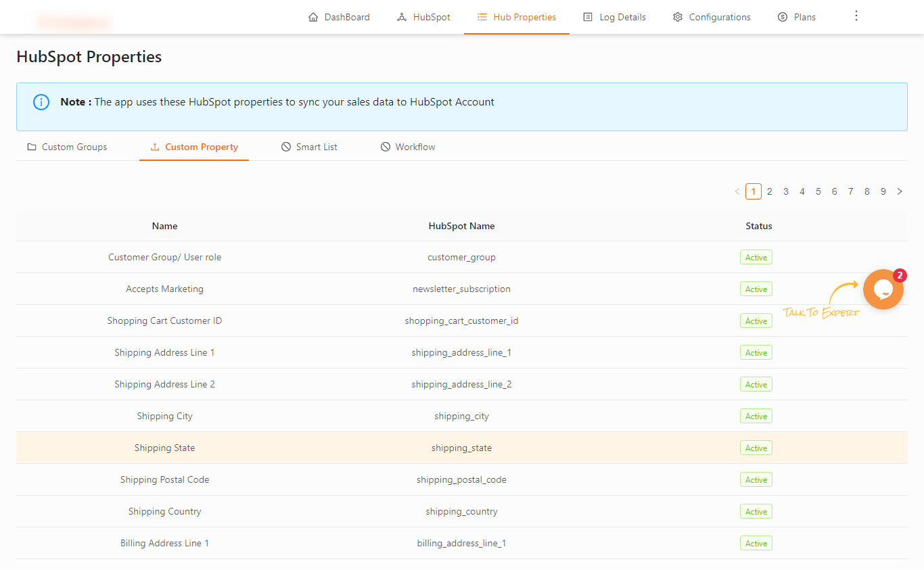Viewport: 924px width, 570px height.
Task: Jump to page 9 in pagination
Action: (x=883, y=191)
